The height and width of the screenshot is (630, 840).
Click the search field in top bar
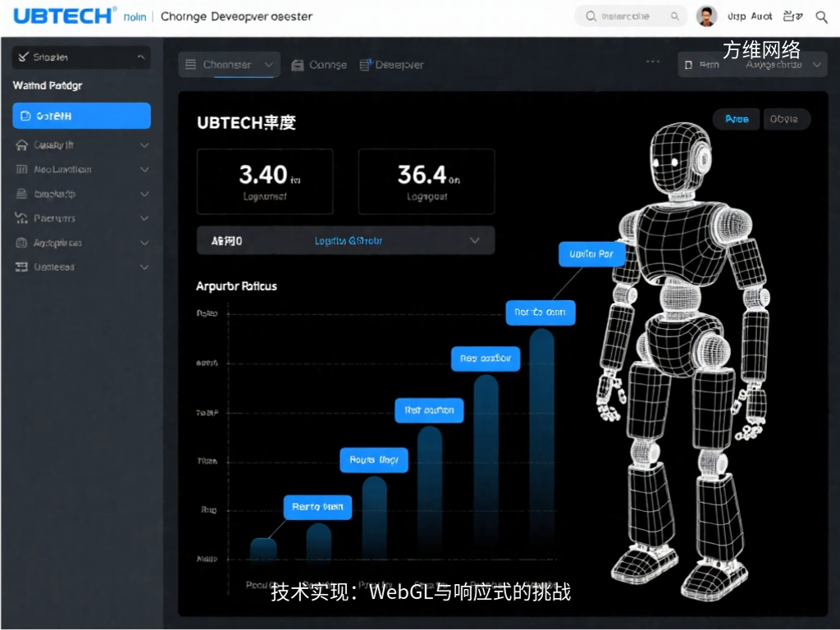tap(631, 16)
